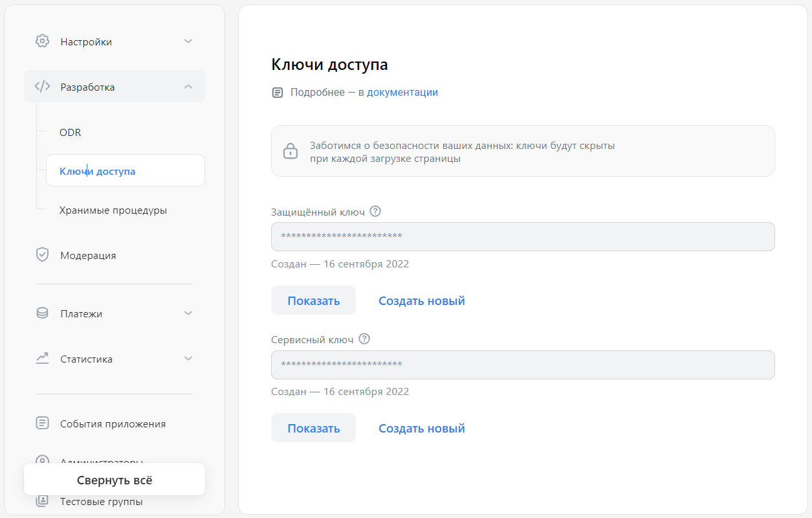Click the Свернуть всё button
Screen dimensions: 812x518
coord(114,479)
